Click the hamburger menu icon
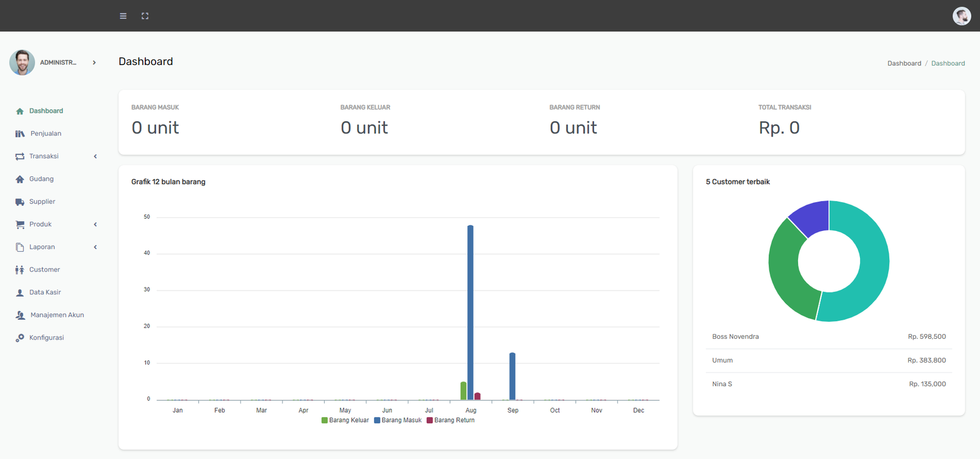This screenshot has height=459, width=980. 123,16
